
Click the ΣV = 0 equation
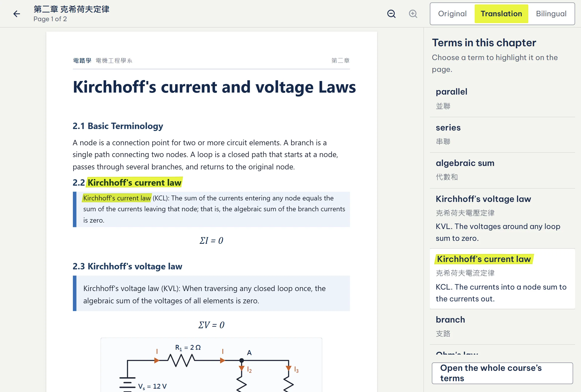click(x=211, y=325)
